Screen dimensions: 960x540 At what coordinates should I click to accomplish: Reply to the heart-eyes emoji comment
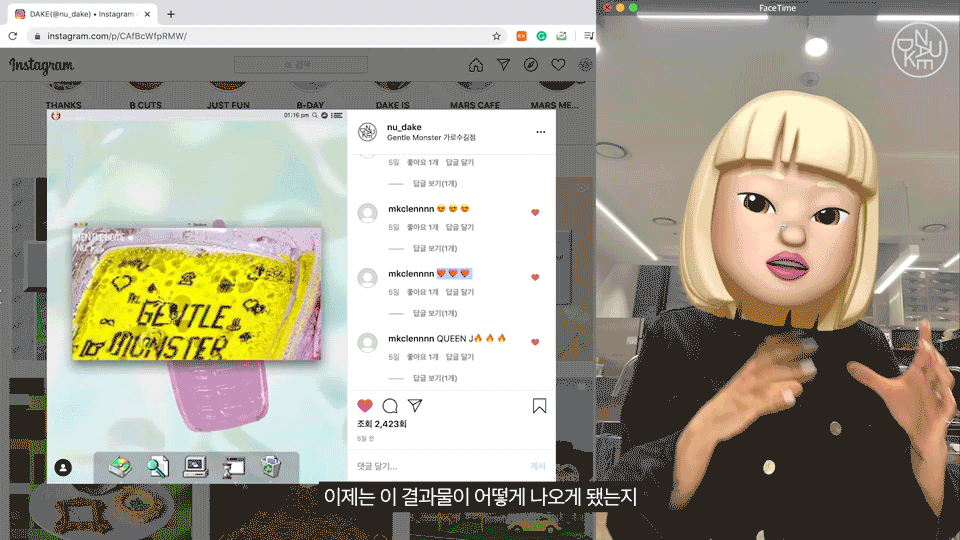point(460,227)
